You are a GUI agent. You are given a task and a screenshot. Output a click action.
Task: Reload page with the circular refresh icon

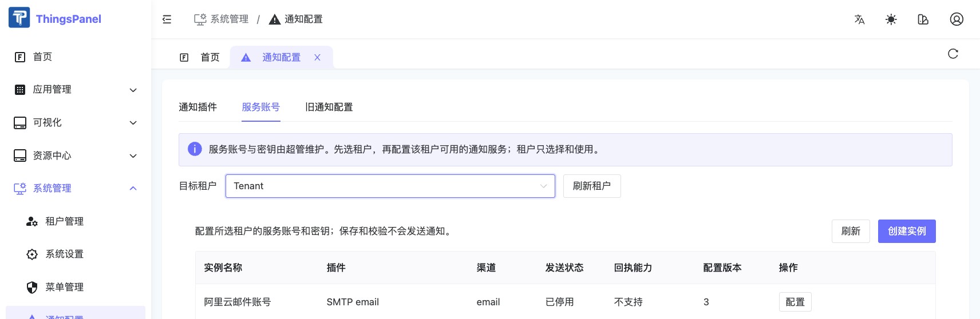point(953,54)
